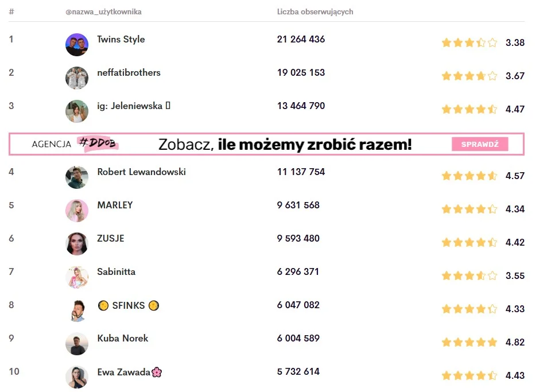The image size is (551, 392).
Task: Click Kuba Norek's five-star rating
Action: pyautogui.click(x=469, y=342)
